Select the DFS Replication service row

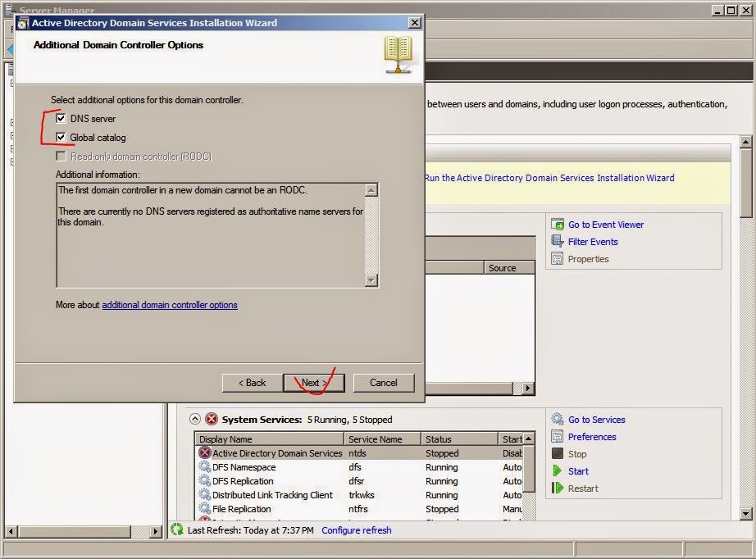(x=360, y=481)
